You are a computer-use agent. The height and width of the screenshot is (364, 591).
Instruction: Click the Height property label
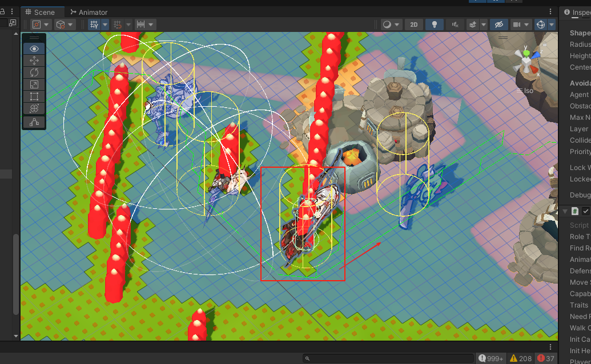580,56
